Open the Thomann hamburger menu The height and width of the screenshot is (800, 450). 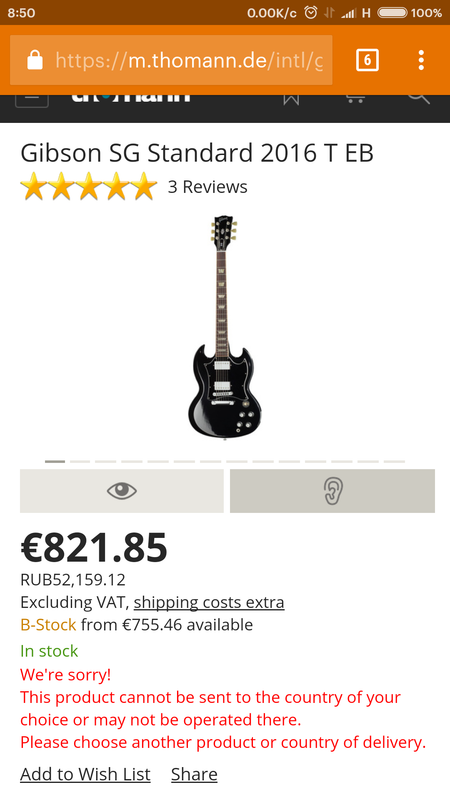(32, 101)
